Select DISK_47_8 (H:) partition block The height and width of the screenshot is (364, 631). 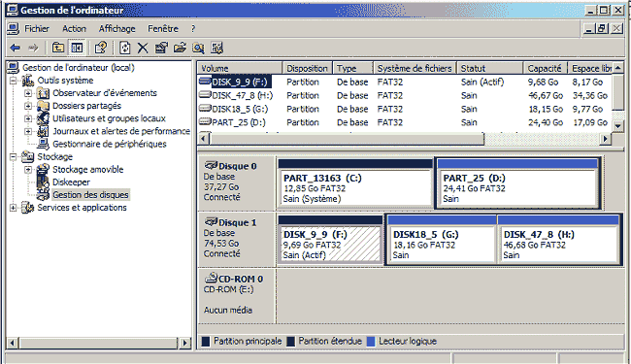(558, 240)
